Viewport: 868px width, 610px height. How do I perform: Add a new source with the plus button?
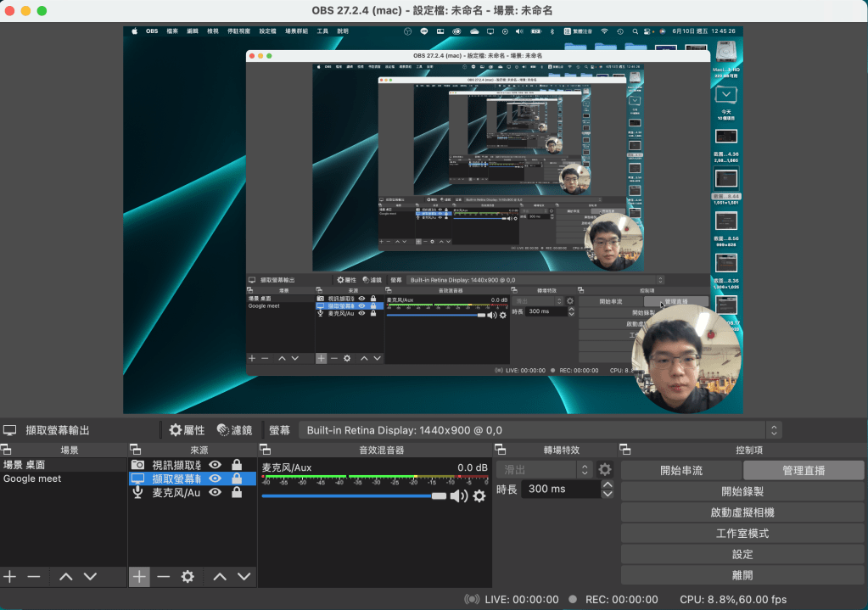click(x=139, y=577)
